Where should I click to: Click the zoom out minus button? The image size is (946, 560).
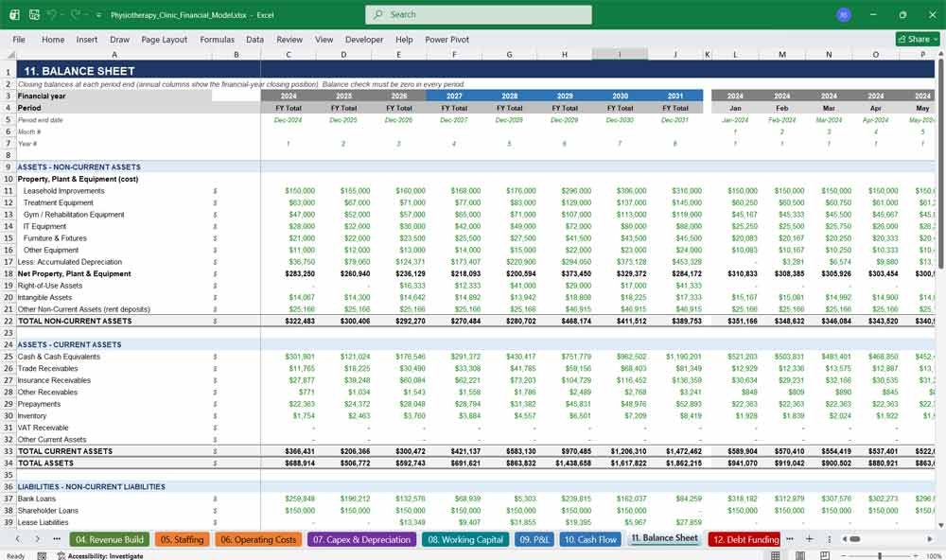(845, 555)
